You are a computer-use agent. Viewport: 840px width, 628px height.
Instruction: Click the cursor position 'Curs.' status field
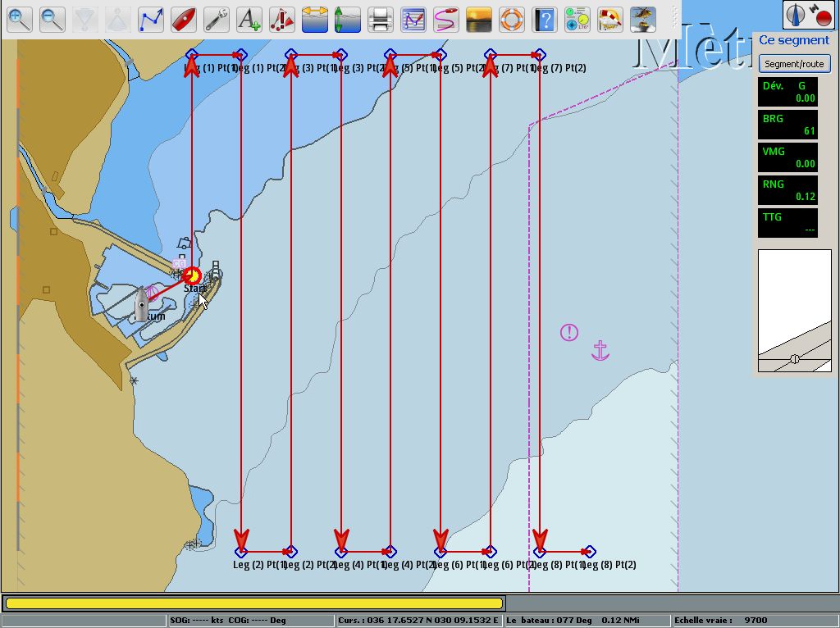click(x=418, y=621)
